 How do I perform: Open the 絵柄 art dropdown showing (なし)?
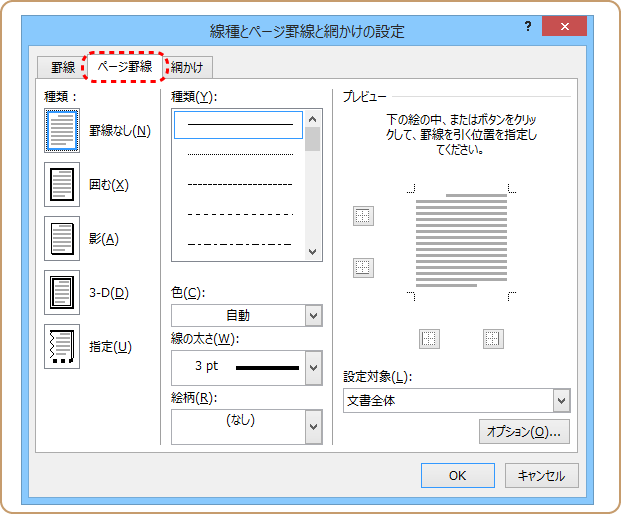247,427
